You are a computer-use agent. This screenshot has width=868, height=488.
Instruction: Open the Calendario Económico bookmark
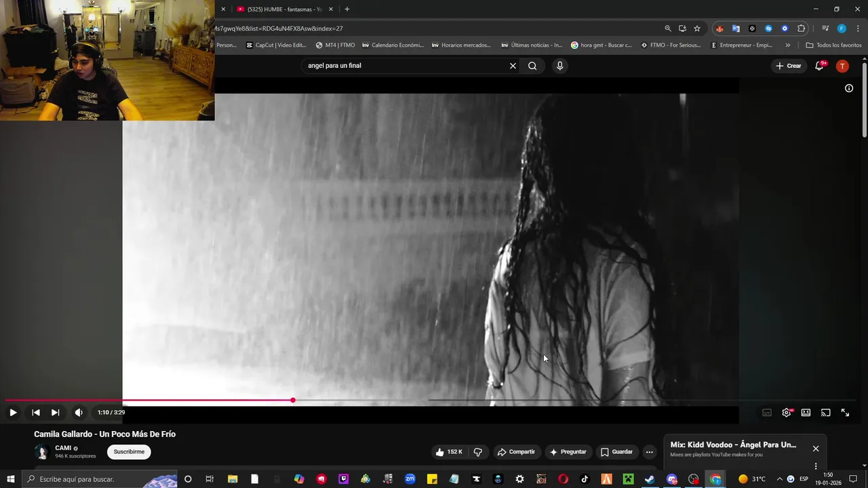[393, 45]
